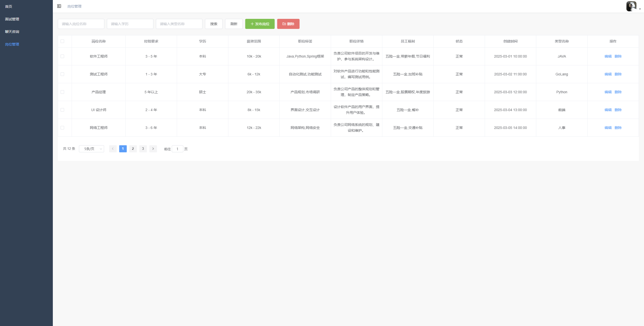The image size is (644, 326).
Task: Navigate to 聊天咨询 menu item
Action: coord(12,32)
